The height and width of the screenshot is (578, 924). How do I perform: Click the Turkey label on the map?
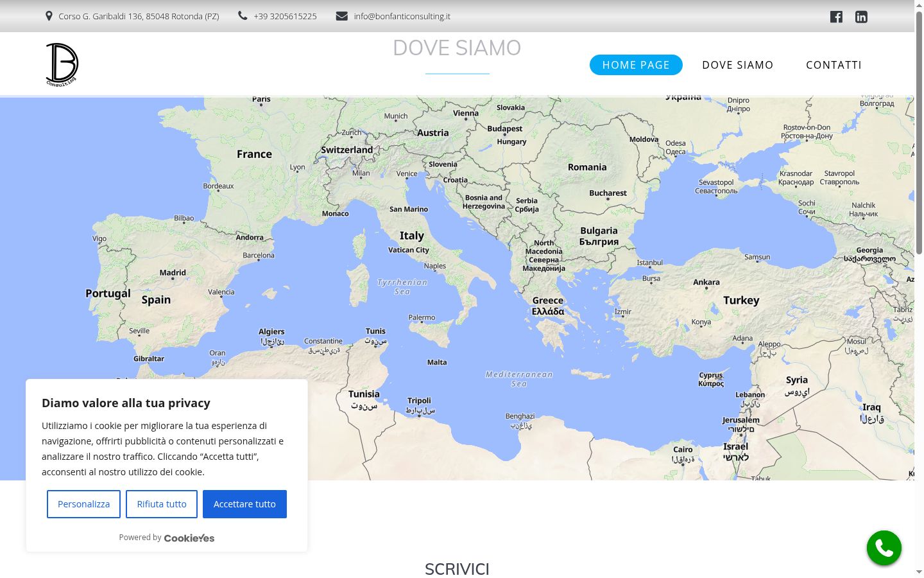point(741,300)
